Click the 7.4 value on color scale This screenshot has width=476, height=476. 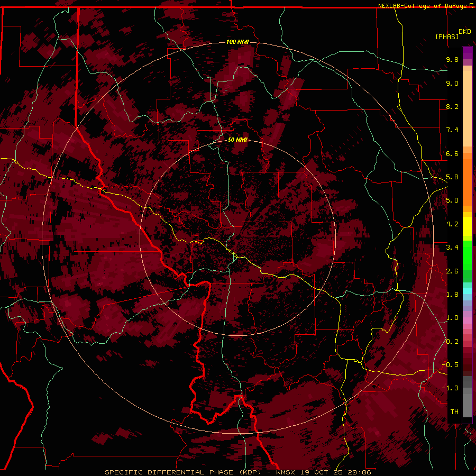(x=452, y=130)
